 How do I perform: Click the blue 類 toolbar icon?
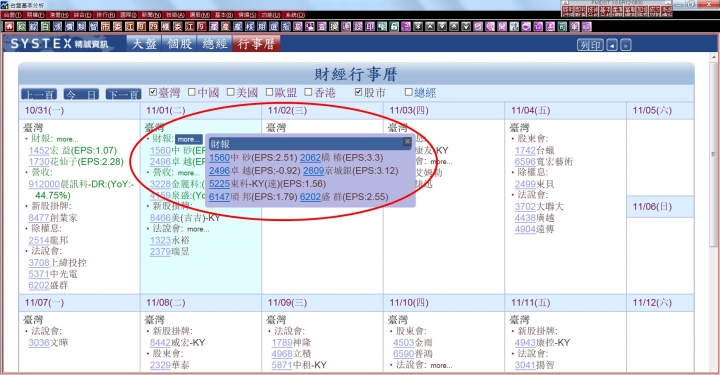coord(81,27)
